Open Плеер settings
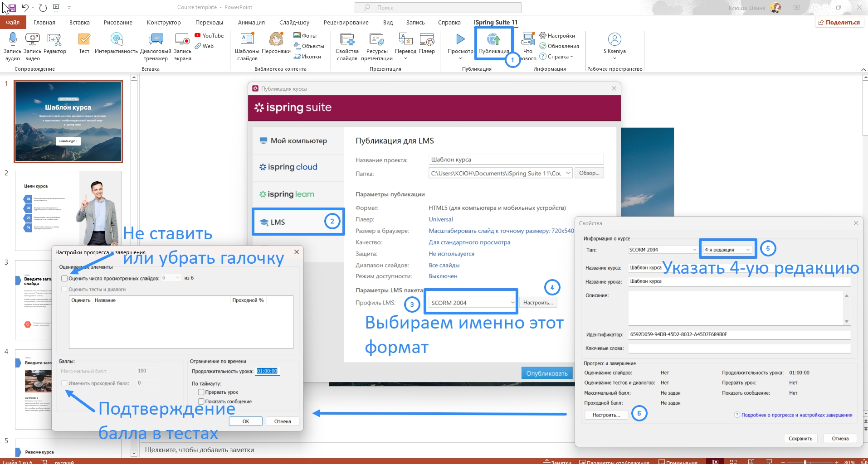This screenshot has width=868, height=464. point(427,44)
